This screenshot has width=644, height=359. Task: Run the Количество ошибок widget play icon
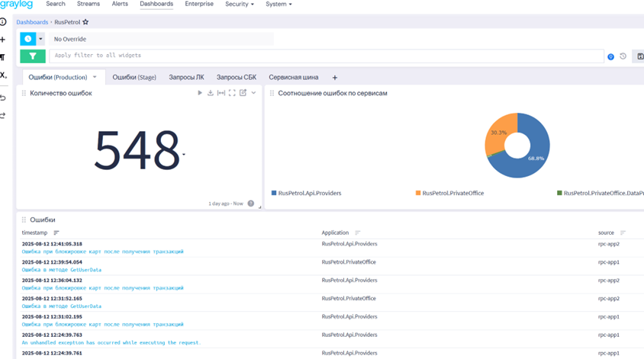(200, 93)
